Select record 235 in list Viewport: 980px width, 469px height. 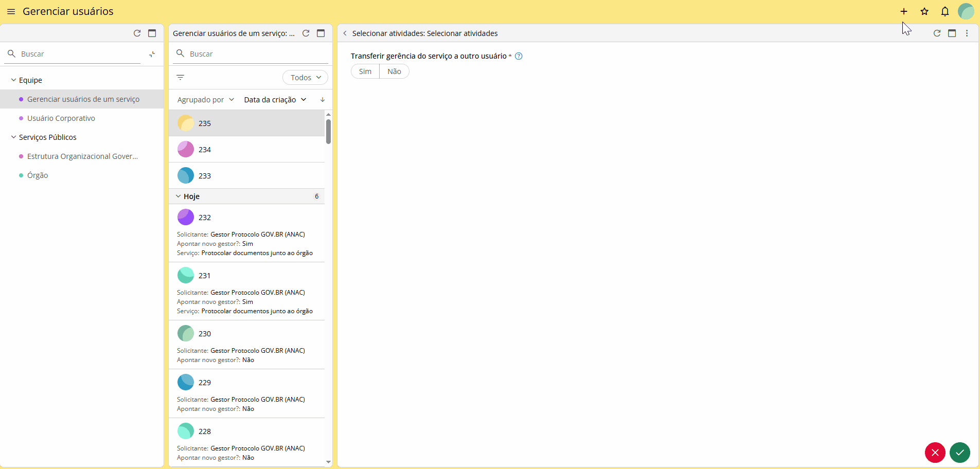(x=247, y=123)
